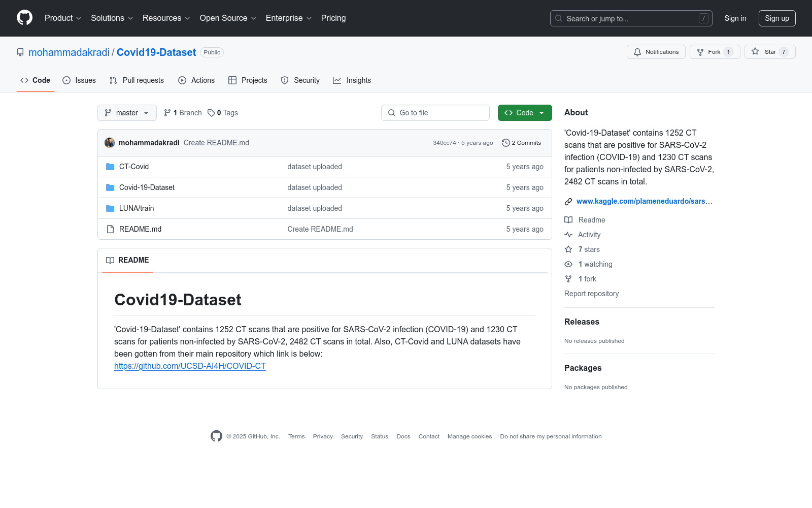Open the Create README.md commit message in header
This screenshot has height=508, width=812.
tap(216, 143)
